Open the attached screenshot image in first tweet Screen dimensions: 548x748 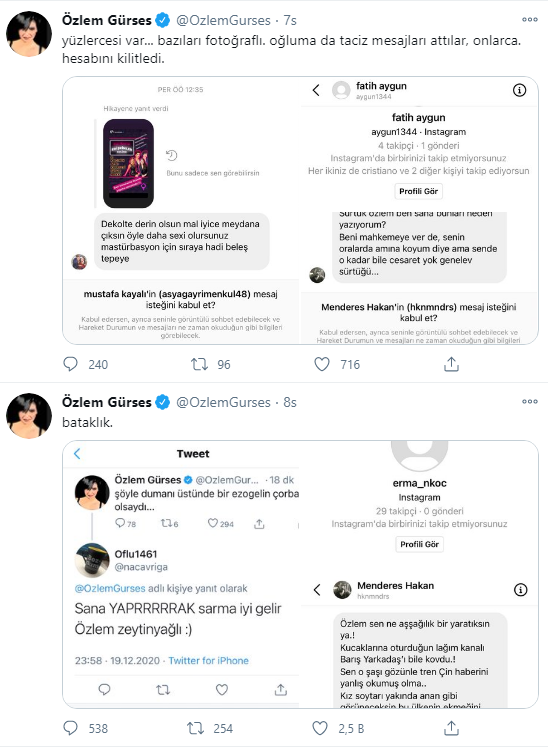(x=300, y=210)
